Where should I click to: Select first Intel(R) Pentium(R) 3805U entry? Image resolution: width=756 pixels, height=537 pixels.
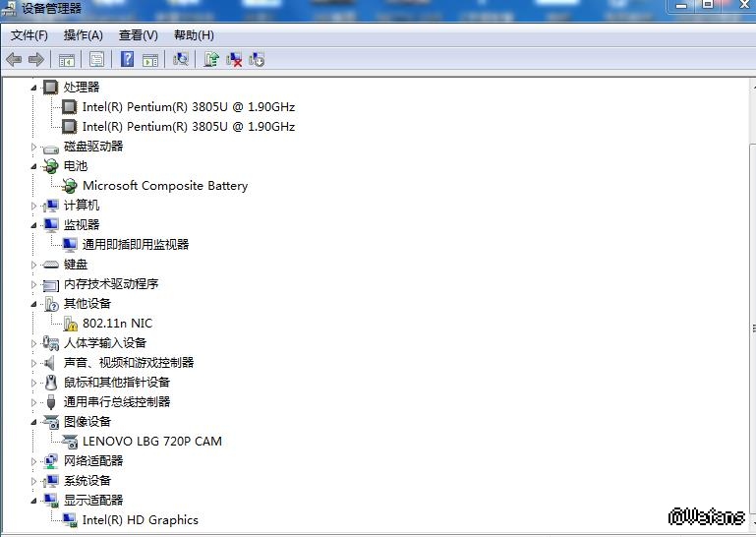coord(189,107)
